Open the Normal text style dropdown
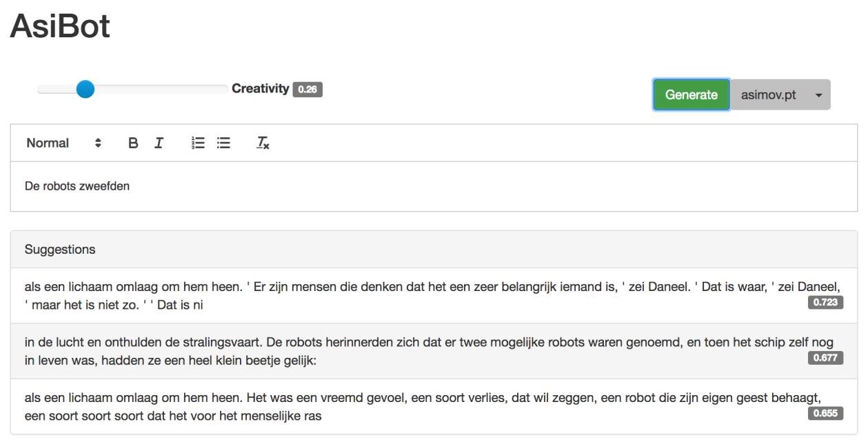The height and width of the screenshot is (442, 868). click(63, 143)
